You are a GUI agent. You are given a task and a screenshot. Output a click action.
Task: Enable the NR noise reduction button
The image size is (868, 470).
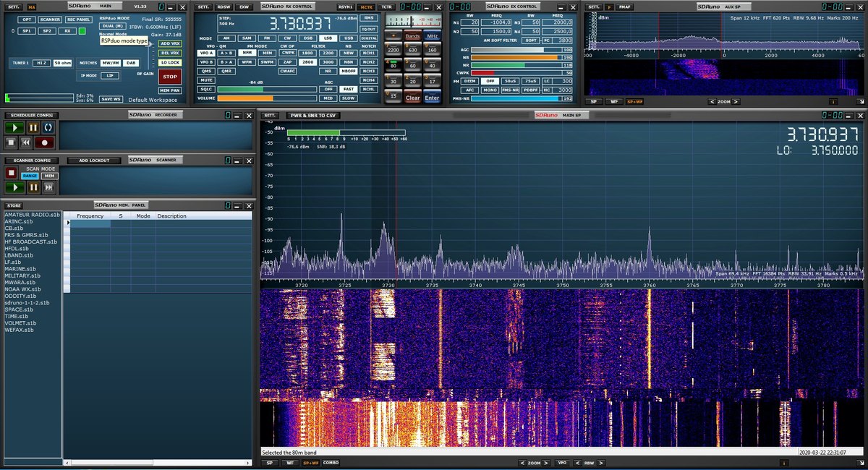point(328,71)
